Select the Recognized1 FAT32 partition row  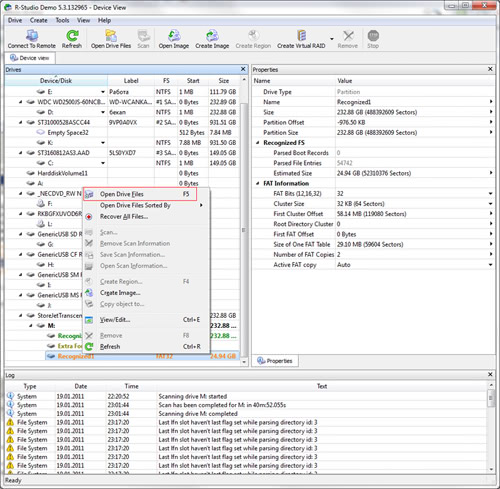click(142, 356)
